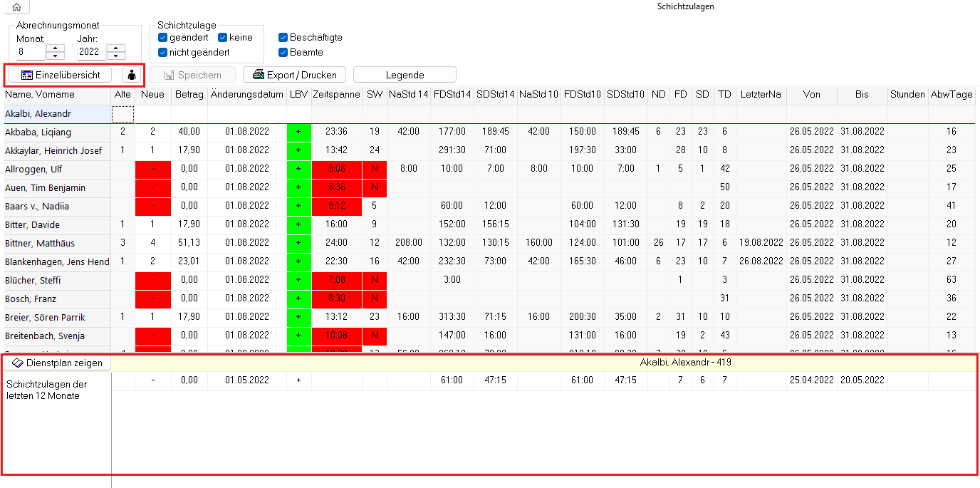The width and height of the screenshot is (980, 488).
Task: Click the Änderungsdatum column header
Action: (247, 95)
